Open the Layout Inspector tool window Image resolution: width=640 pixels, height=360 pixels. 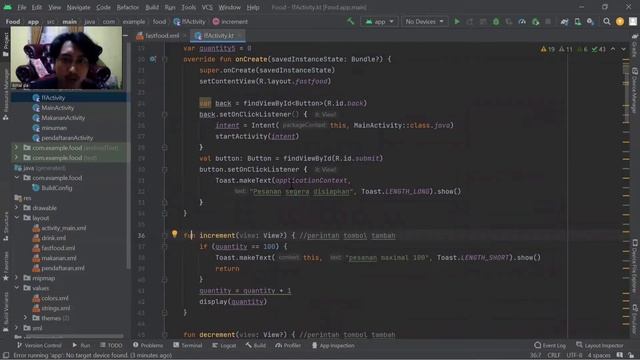(x=600, y=345)
